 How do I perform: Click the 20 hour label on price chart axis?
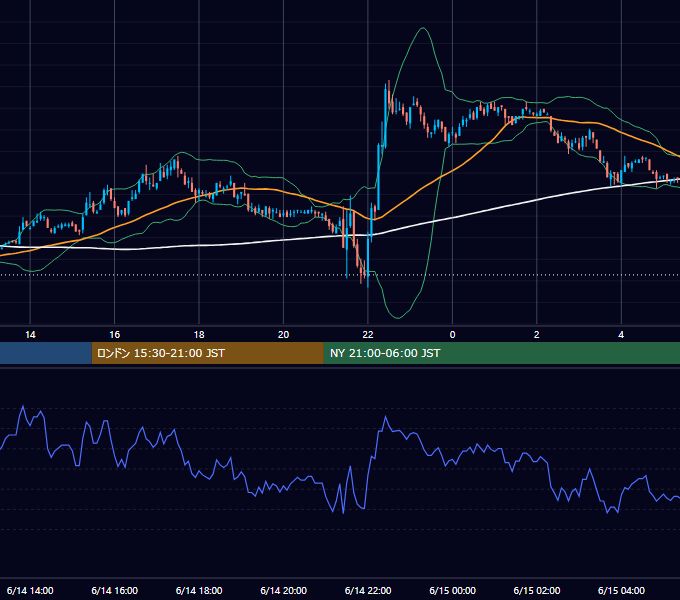[x=283, y=335]
